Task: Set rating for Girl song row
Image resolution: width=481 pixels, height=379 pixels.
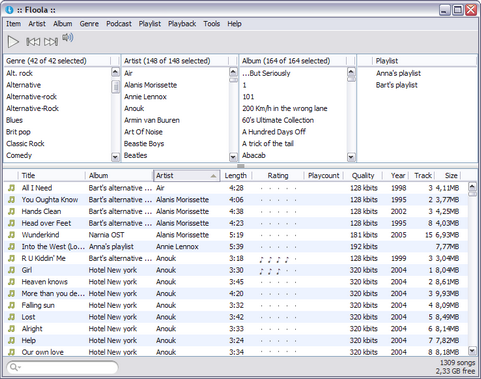Action: (x=278, y=270)
